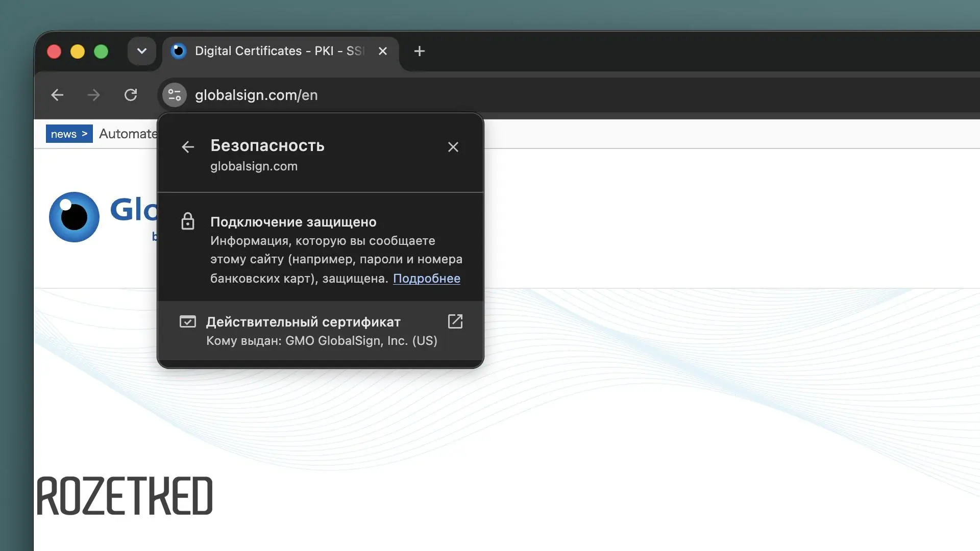Open a new tab with plus button
Viewport: 980px width, 551px height.
tap(420, 51)
